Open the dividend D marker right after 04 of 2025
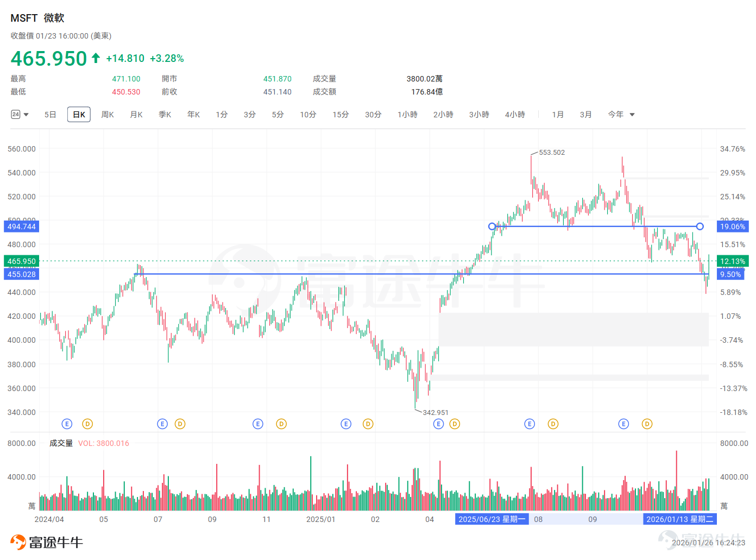This screenshot has height=560, width=756. [455, 424]
